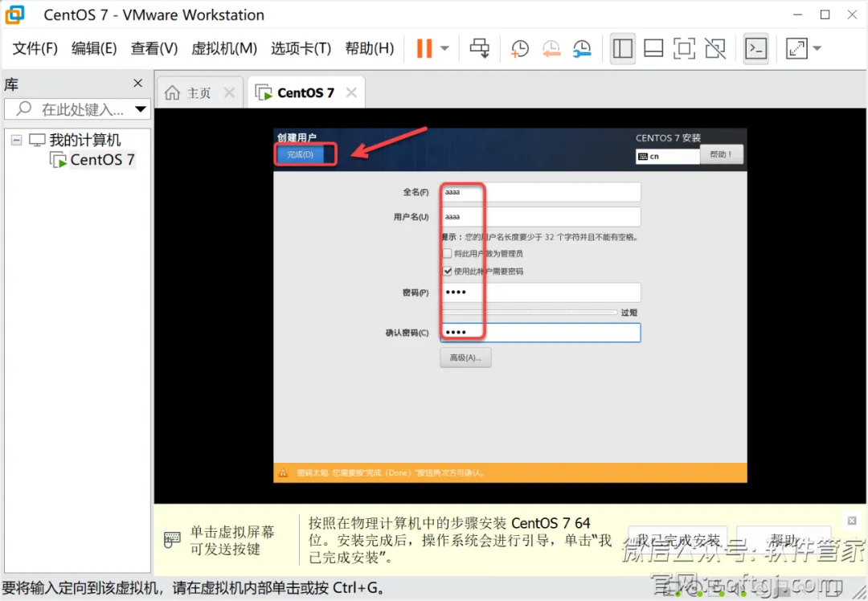
Task: Collapse the 我的计算机 tree node
Action: click(17, 140)
